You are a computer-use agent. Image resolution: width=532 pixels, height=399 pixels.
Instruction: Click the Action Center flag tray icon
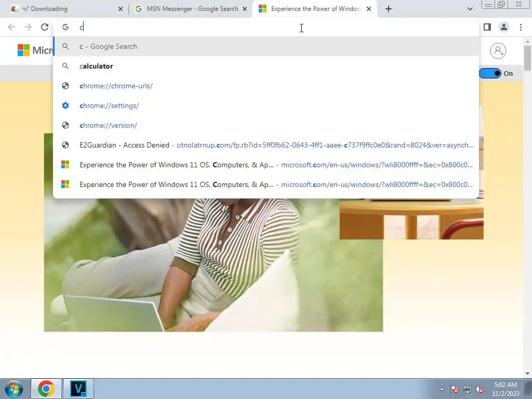pos(455,389)
